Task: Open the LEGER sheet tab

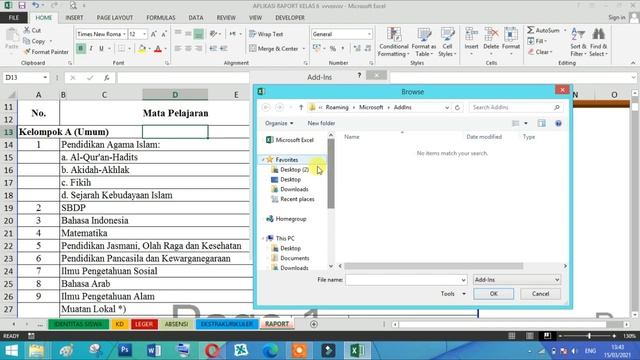Action: (144, 324)
